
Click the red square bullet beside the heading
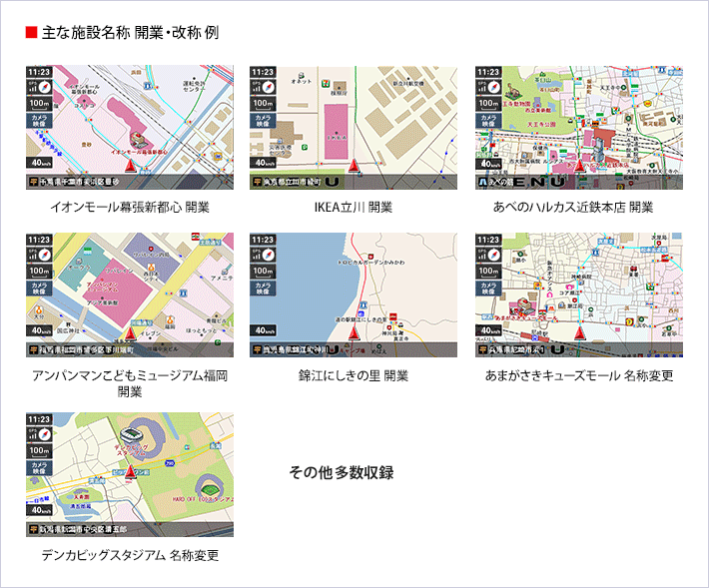coord(31,32)
